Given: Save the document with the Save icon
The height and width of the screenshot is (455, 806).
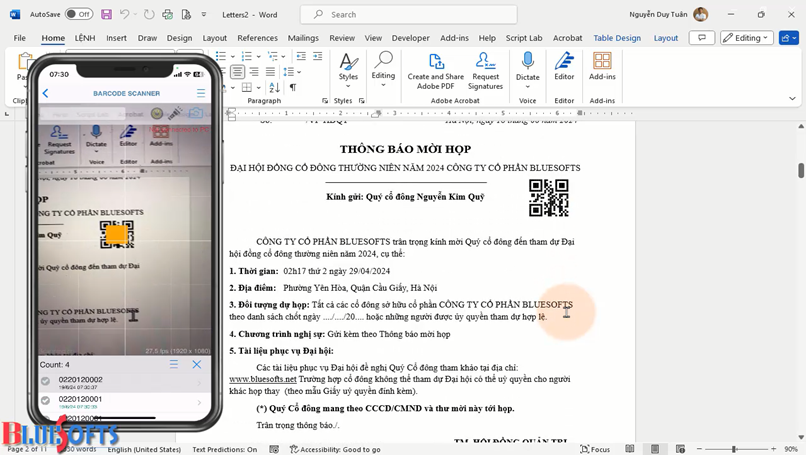Looking at the screenshot, I should (106, 14).
